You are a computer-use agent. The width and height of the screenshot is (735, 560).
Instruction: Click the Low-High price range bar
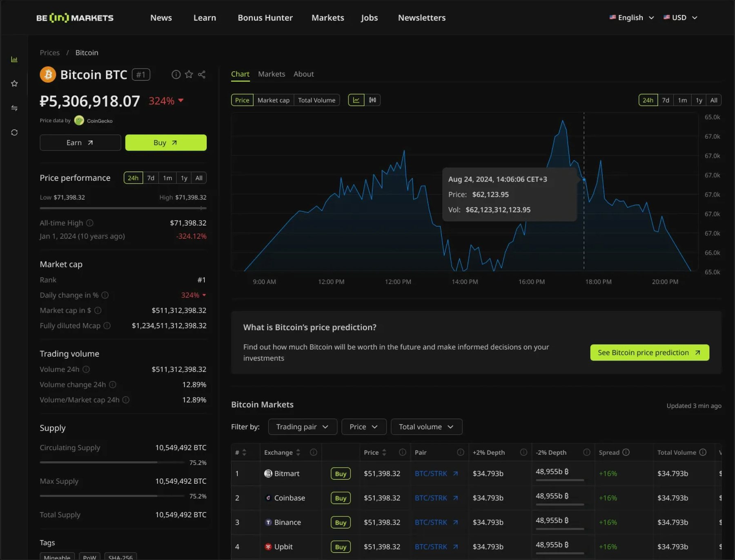point(123,208)
